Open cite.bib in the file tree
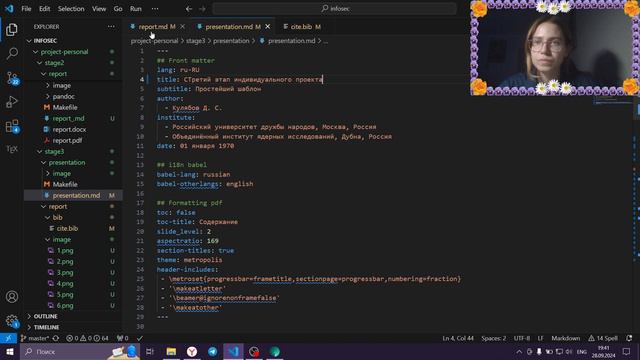Viewport: 640px width, 360px height. 67,229
